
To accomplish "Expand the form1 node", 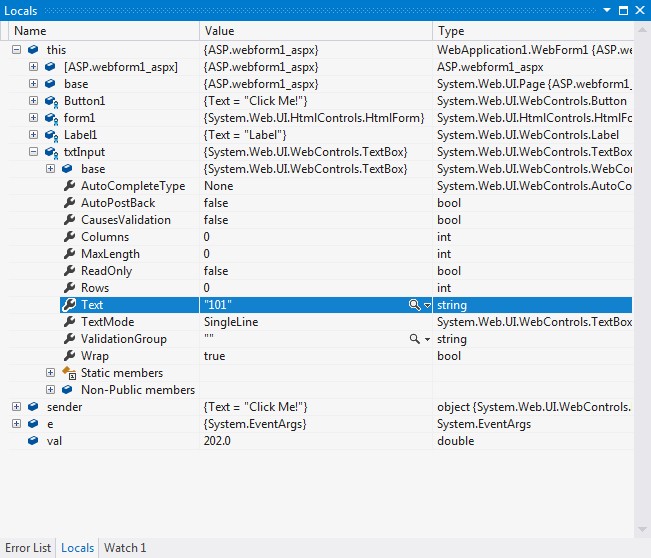I will coord(33,118).
